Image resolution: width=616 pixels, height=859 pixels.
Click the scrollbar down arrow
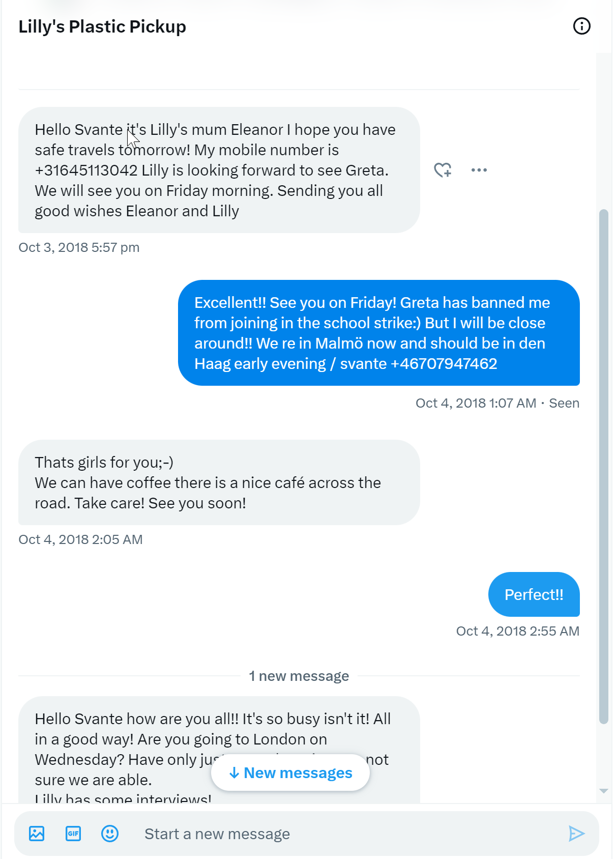pos(604,791)
